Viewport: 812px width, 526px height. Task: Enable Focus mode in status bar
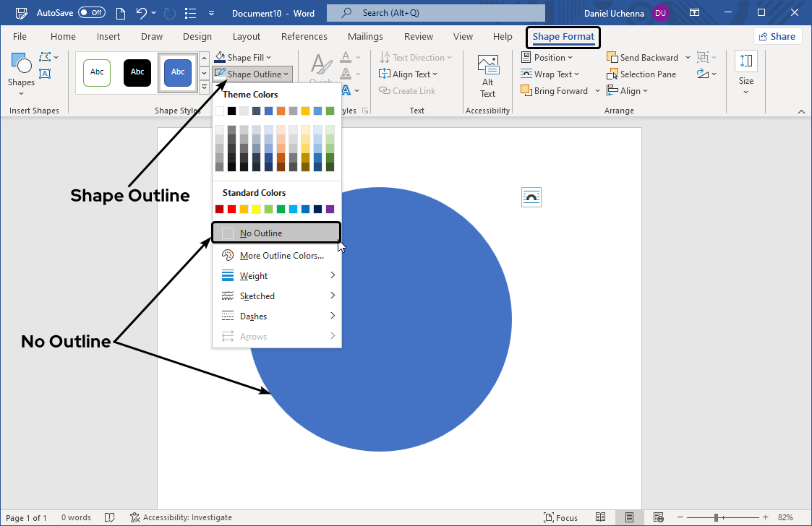pos(560,517)
